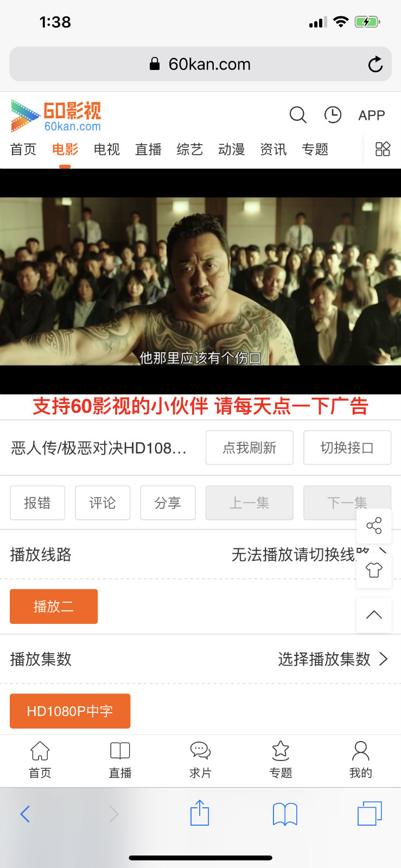Tap the back-to-top arrow button
The width and height of the screenshot is (401, 868).
pyautogui.click(x=374, y=615)
